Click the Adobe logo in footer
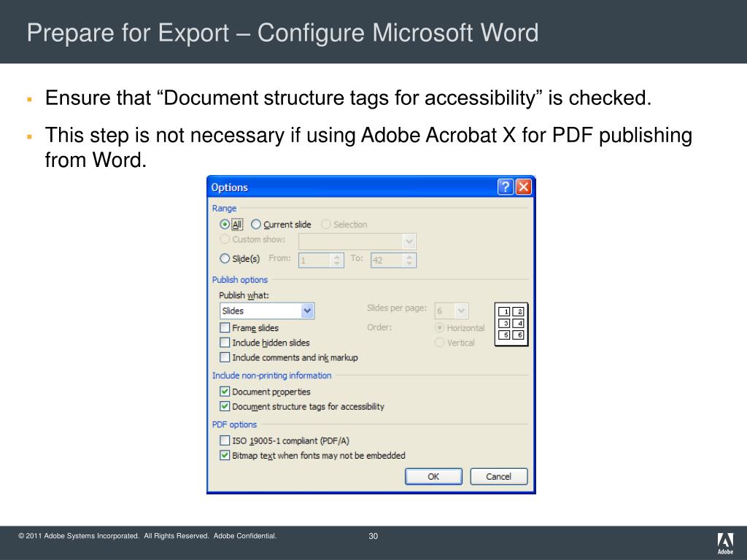Image resolution: width=747 pixels, height=560 pixels. point(725,543)
